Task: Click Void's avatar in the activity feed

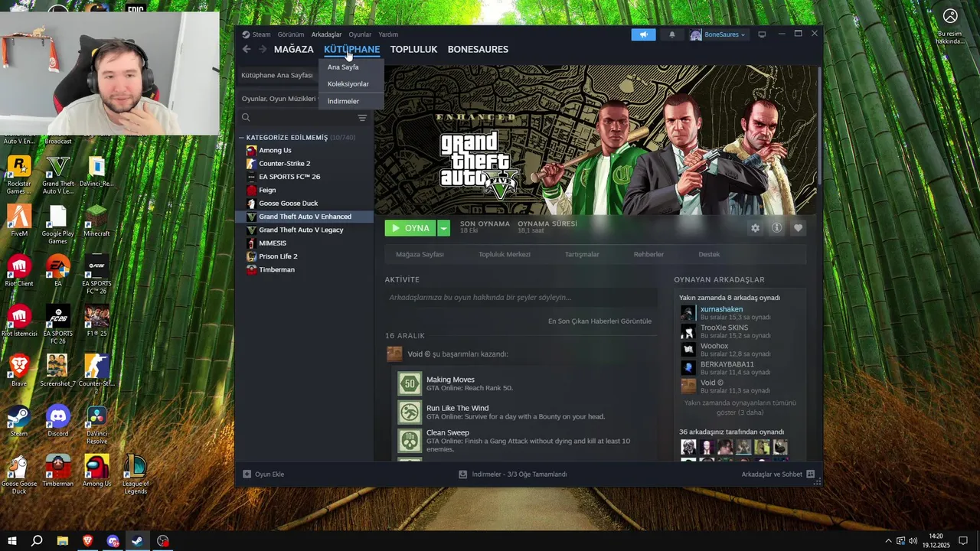Action: (x=394, y=354)
